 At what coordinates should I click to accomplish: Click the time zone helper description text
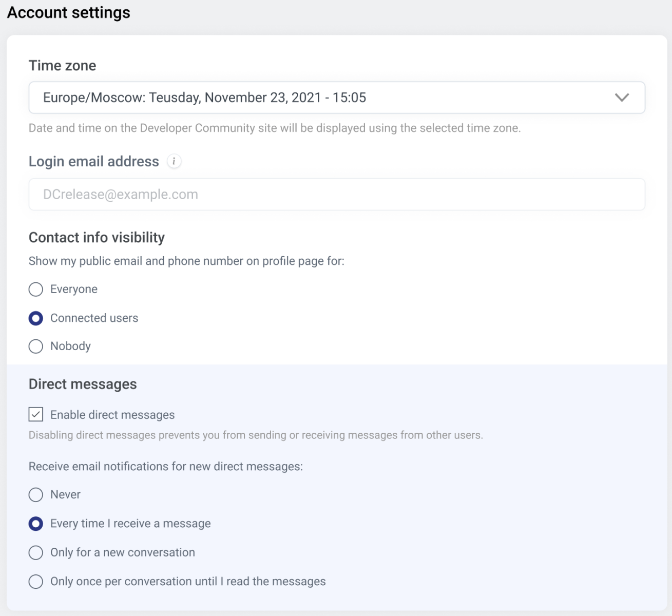(x=275, y=128)
